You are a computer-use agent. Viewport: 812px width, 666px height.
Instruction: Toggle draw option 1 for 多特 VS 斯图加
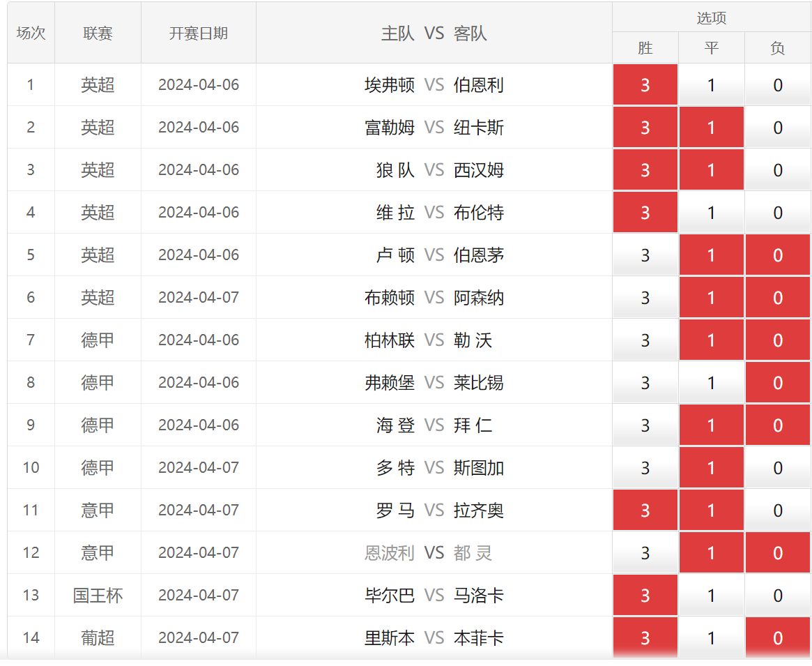click(x=711, y=467)
